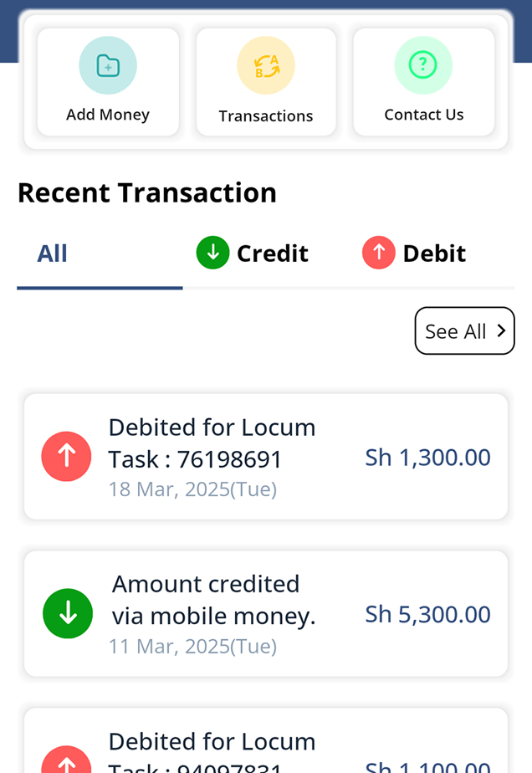
Task: Select the Transactions card label
Action: point(266,116)
